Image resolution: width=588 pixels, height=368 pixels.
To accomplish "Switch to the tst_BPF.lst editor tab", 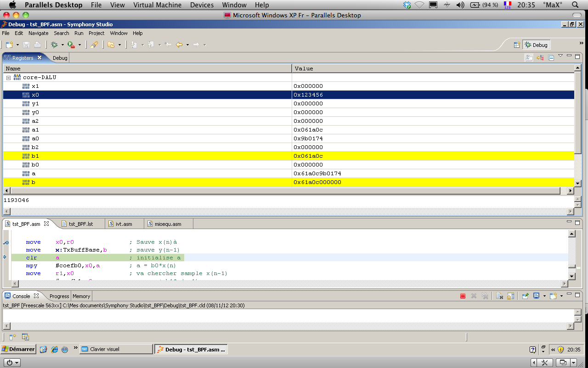I will click(x=81, y=224).
